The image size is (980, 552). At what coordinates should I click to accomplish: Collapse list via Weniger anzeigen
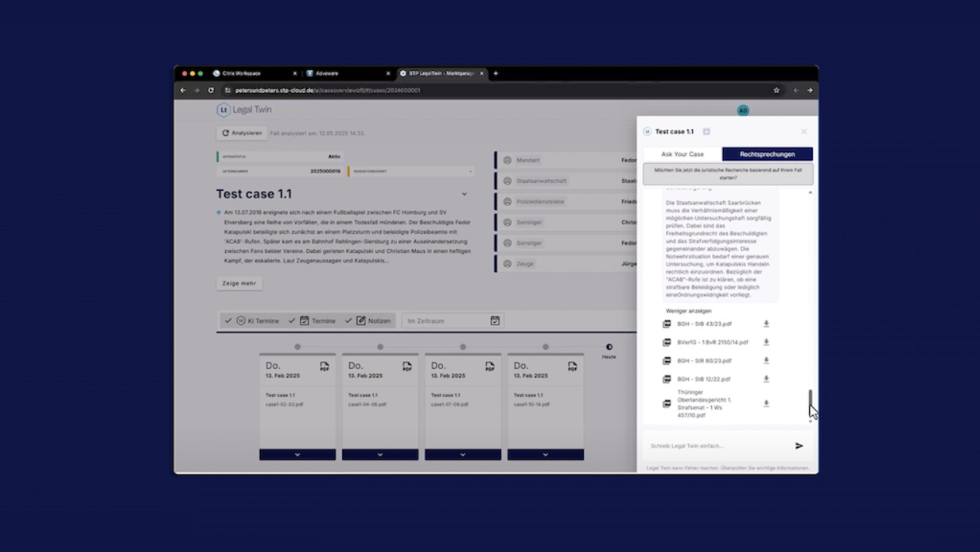[689, 311]
